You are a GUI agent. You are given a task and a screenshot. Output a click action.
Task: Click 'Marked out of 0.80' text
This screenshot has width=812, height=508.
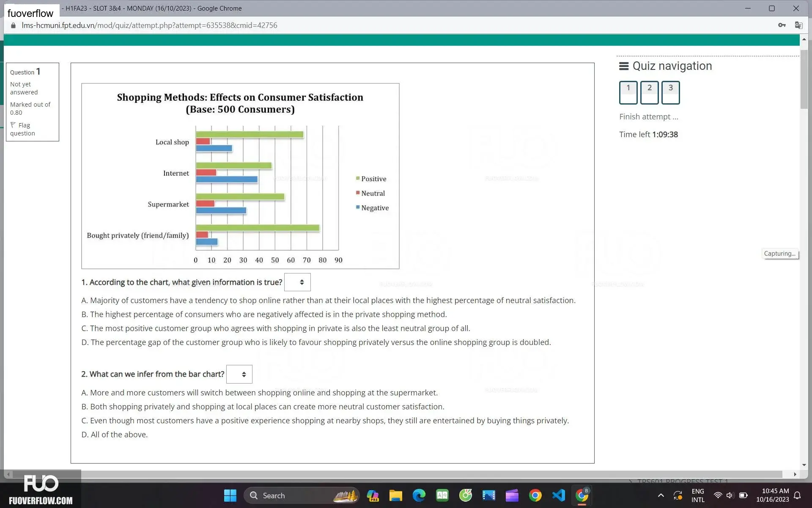coord(30,108)
